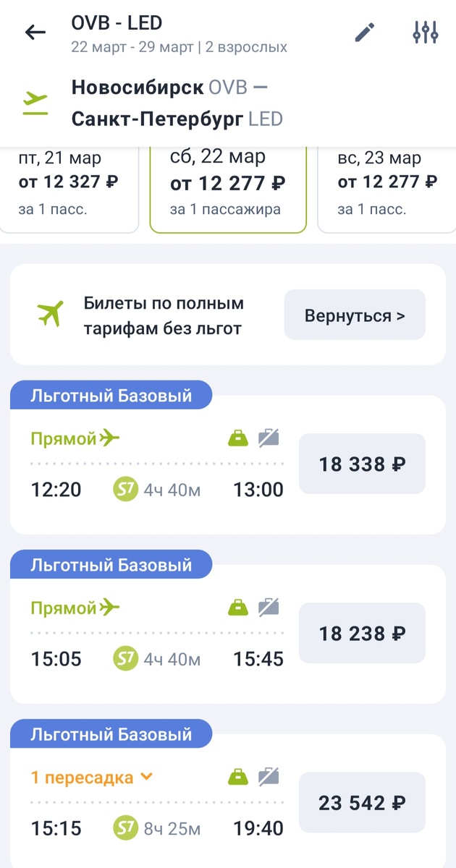Go back with the arrow button
This screenshot has width=456, height=868.
35,32
